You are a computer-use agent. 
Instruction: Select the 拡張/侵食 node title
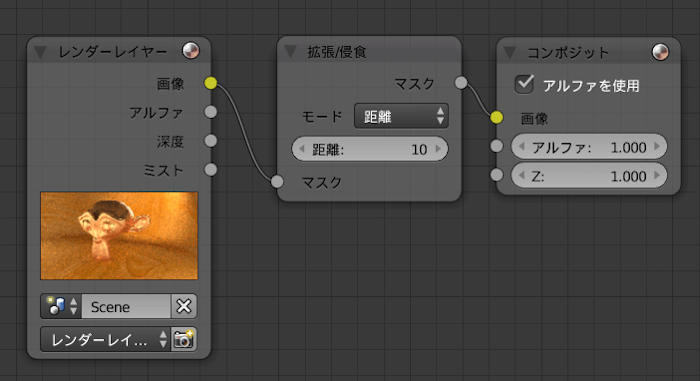(337, 52)
